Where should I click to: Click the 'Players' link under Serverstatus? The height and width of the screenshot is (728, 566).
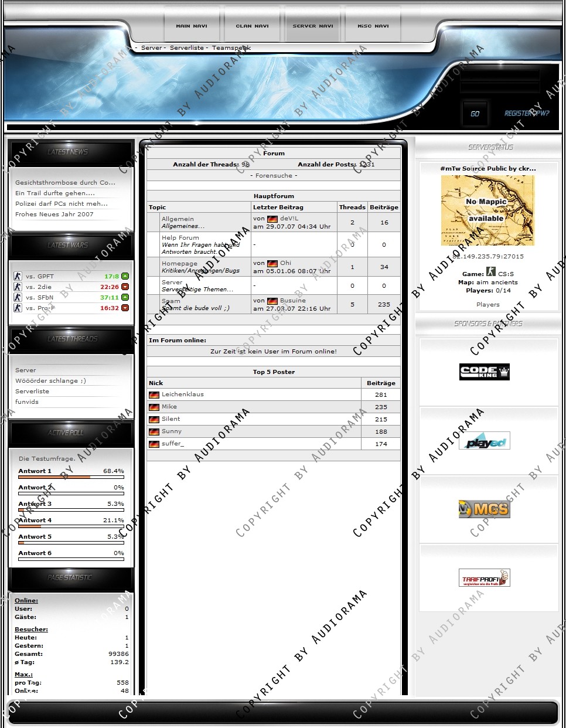pos(488,304)
